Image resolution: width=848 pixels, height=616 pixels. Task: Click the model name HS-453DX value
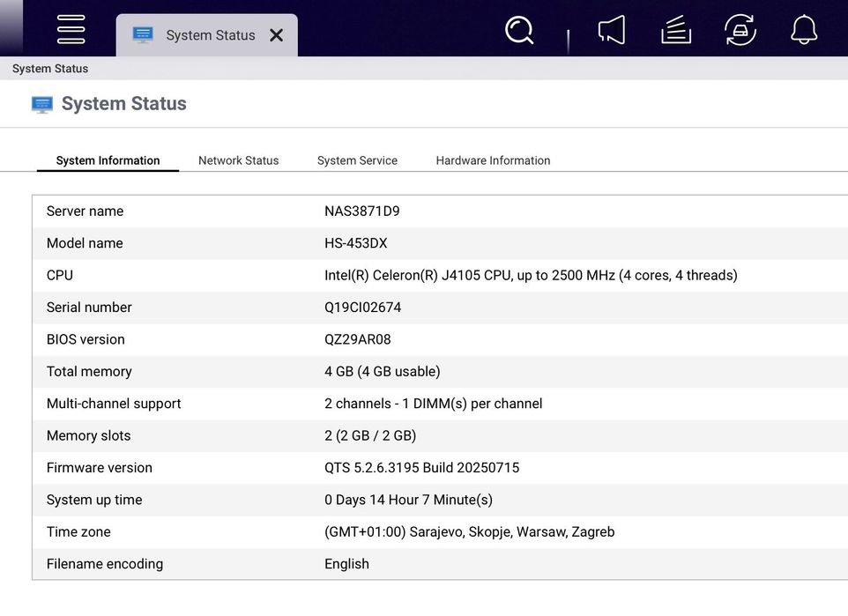click(x=355, y=243)
